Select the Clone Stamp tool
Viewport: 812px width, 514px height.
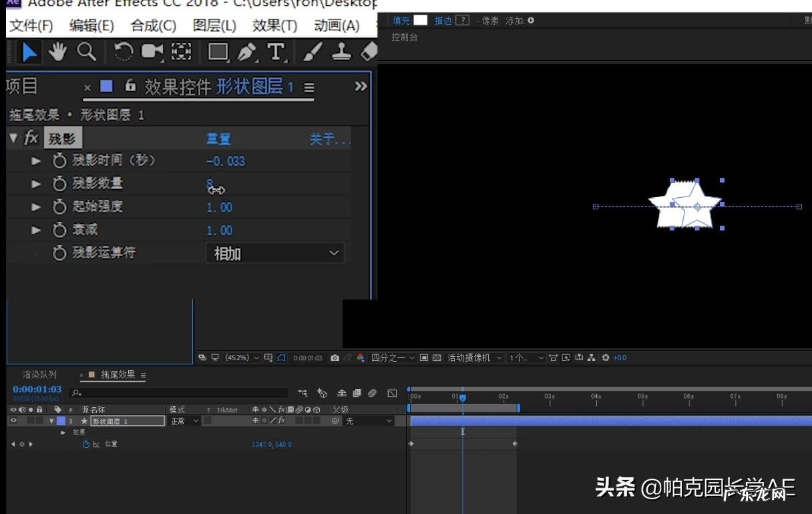[341, 51]
